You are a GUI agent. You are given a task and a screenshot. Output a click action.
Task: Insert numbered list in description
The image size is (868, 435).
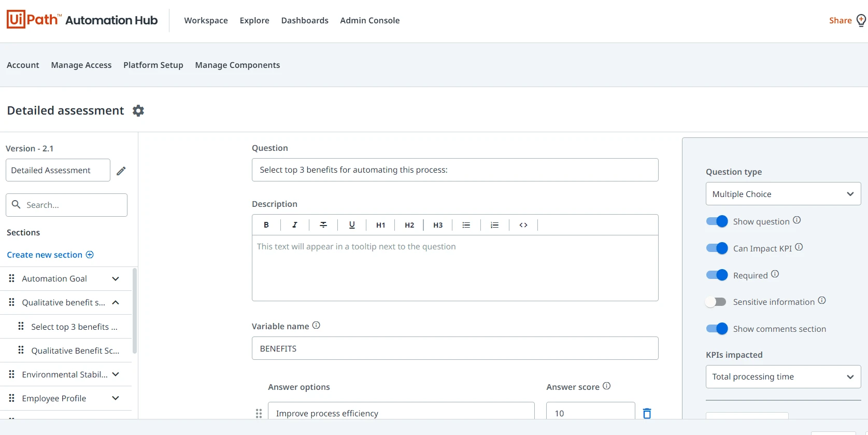click(495, 225)
